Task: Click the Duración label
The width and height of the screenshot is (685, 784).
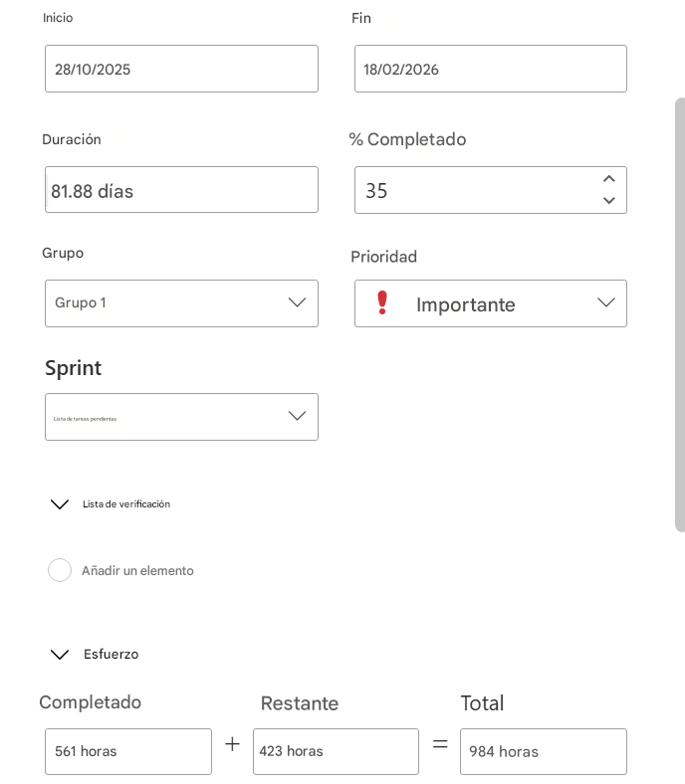Action: pos(72,139)
